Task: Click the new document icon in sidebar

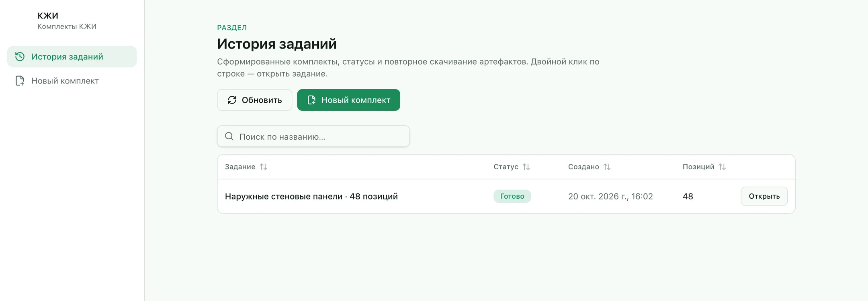Action: tap(20, 81)
